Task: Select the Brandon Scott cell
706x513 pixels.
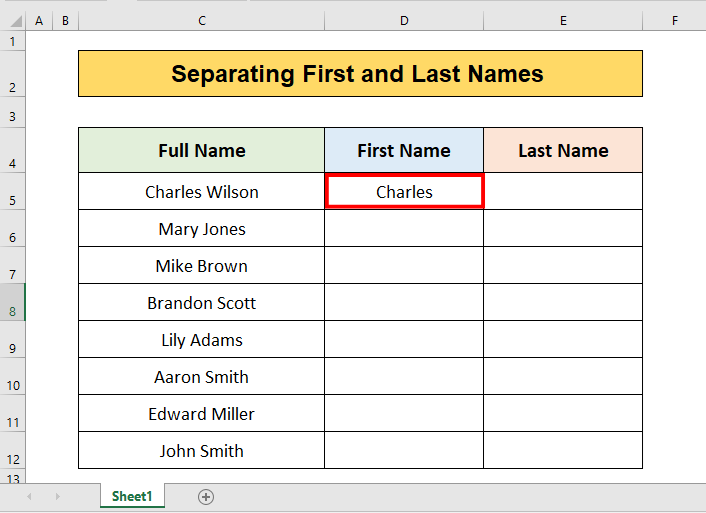Action: (x=201, y=303)
